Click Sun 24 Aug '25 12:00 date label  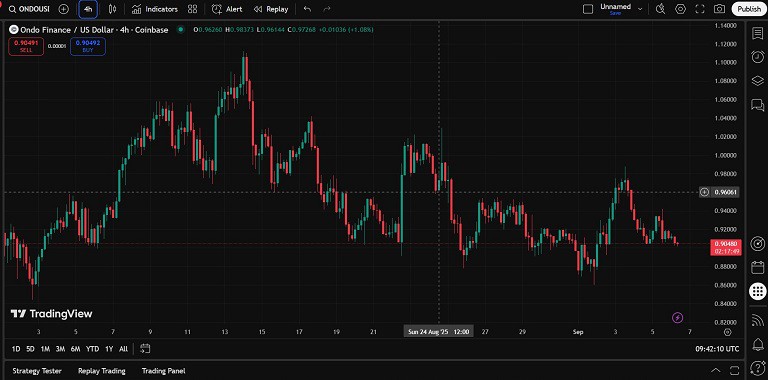(x=438, y=332)
